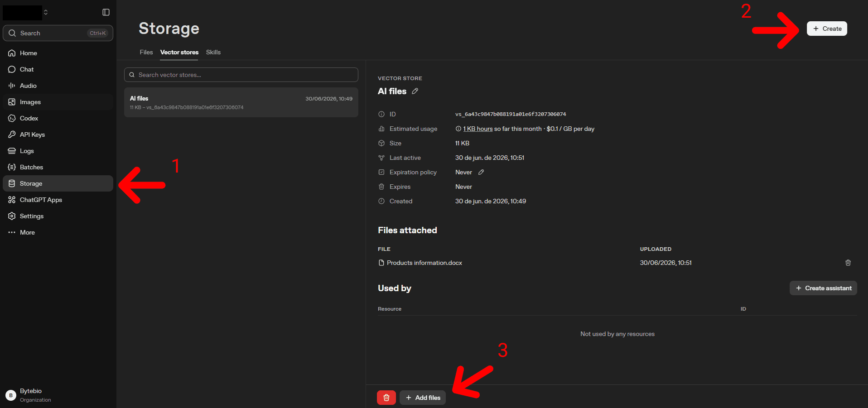868x408 pixels.
Task: Click the Last active date value
Action: 490,158
